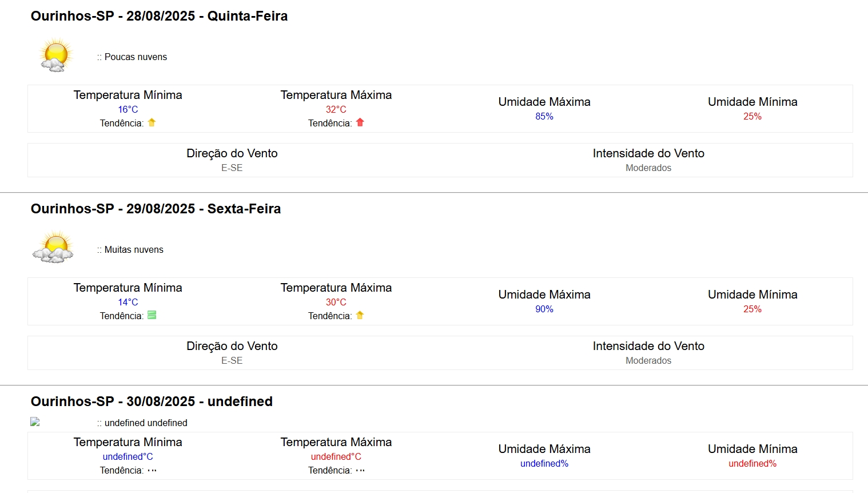Click the yellow up-arrow trend icon under 16°C
Screen dimensions: 868x493
click(152, 122)
